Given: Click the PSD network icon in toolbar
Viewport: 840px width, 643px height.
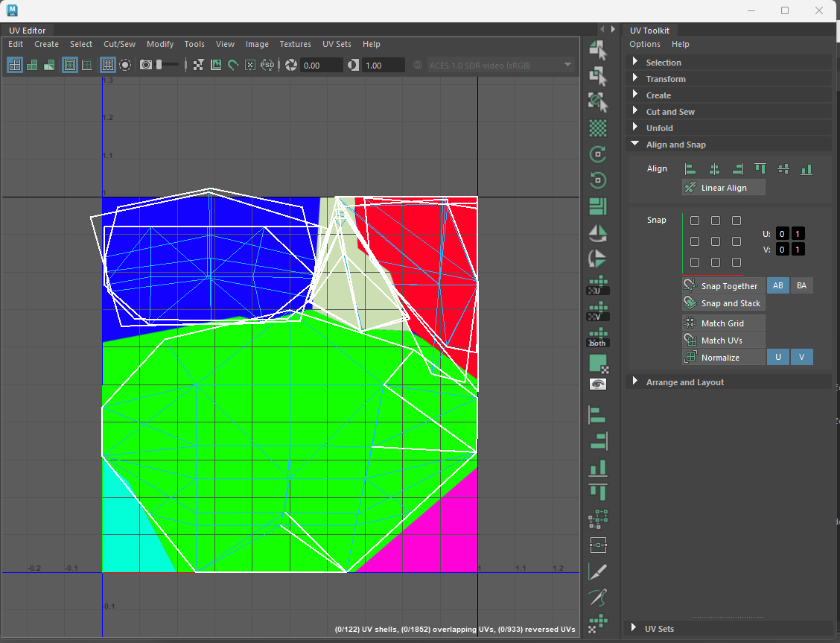Looking at the screenshot, I should click(x=267, y=66).
